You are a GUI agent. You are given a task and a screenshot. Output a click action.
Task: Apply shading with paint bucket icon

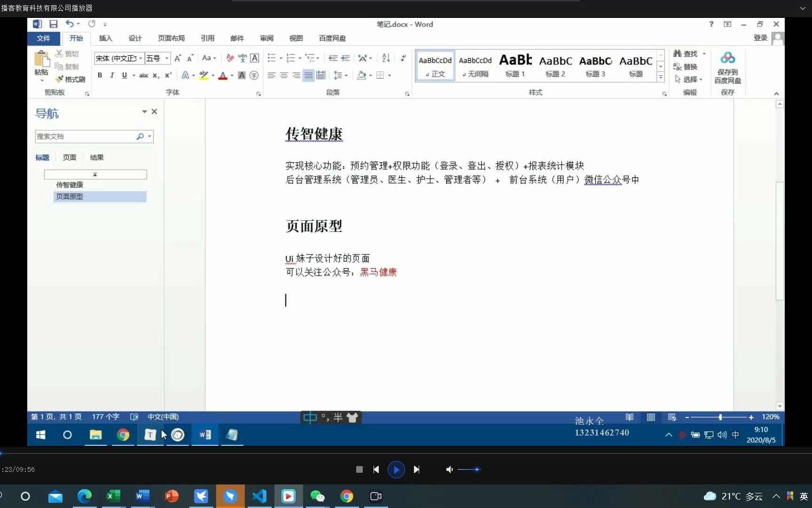[361, 75]
